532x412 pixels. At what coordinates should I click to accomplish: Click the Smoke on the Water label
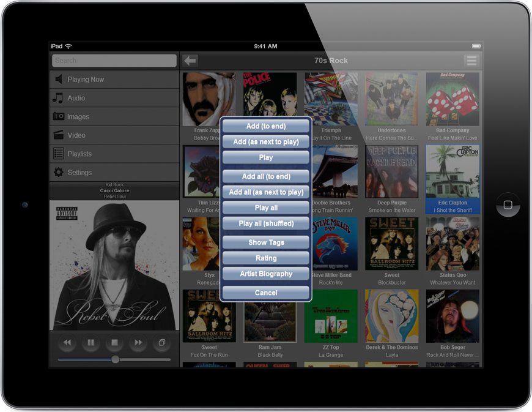(x=391, y=210)
